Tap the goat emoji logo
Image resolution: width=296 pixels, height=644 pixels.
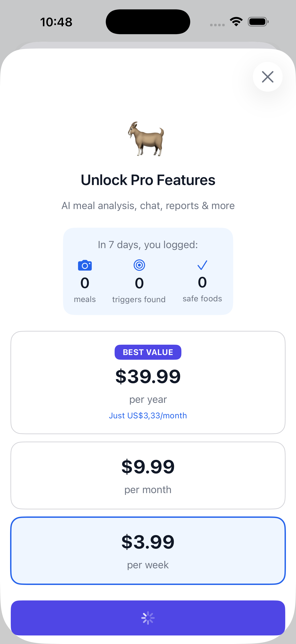click(146, 139)
